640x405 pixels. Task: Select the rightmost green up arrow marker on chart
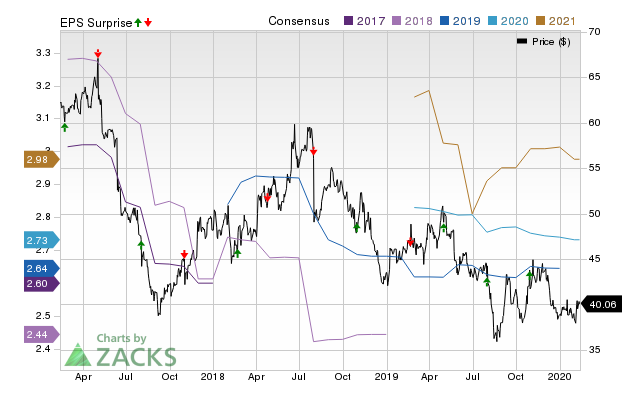point(530,274)
